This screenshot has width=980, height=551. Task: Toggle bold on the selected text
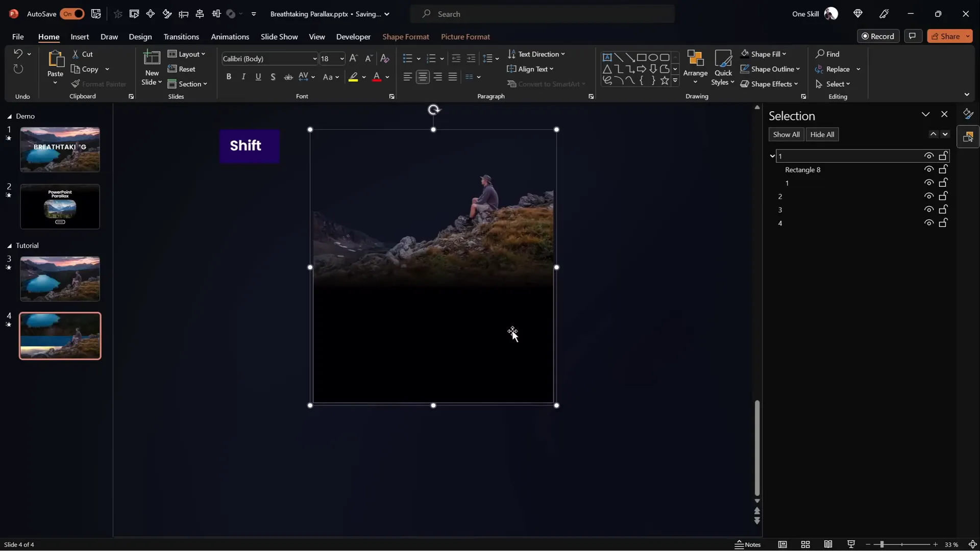[x=229, y=77]
